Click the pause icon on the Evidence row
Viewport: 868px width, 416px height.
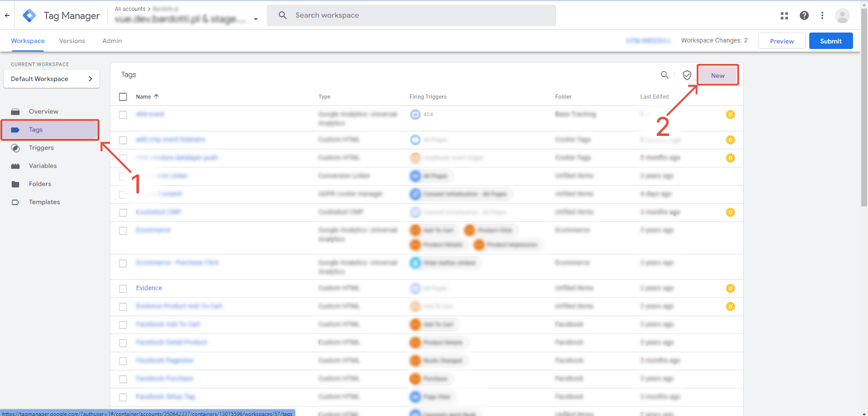tap(730, 288)
